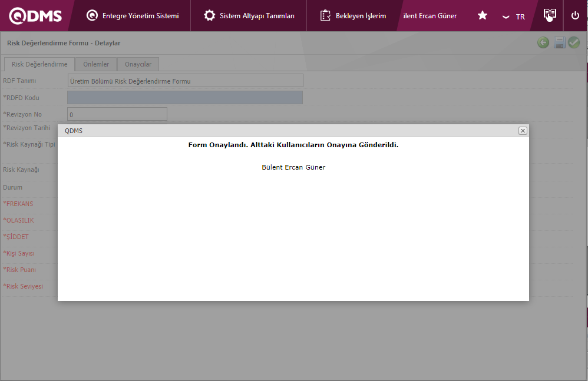
Task: Open the help manual book icon
Action: click(550, 15)
